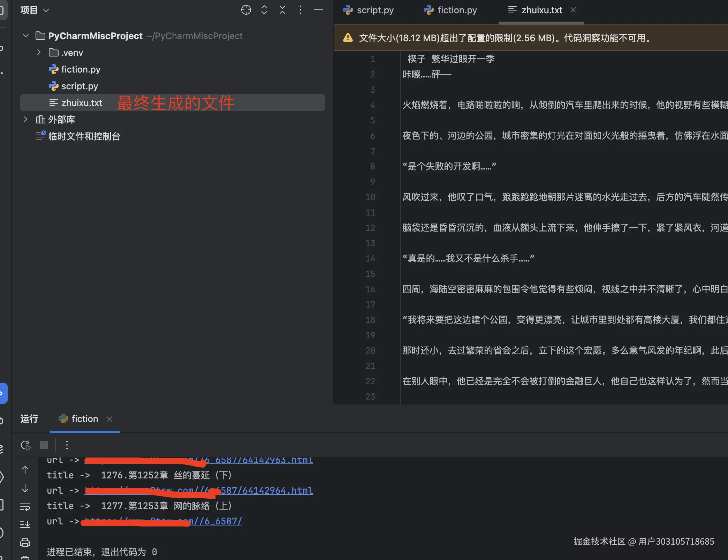Click the print console output icon

[x=25, y=543]
